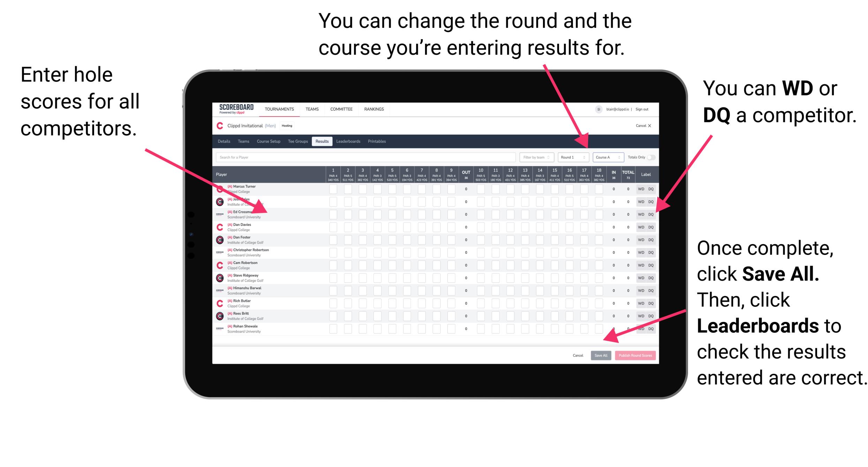The height and width of the screenshot is (467, 868).
Task: Click Save All button
Action: [x=600, y=355]
